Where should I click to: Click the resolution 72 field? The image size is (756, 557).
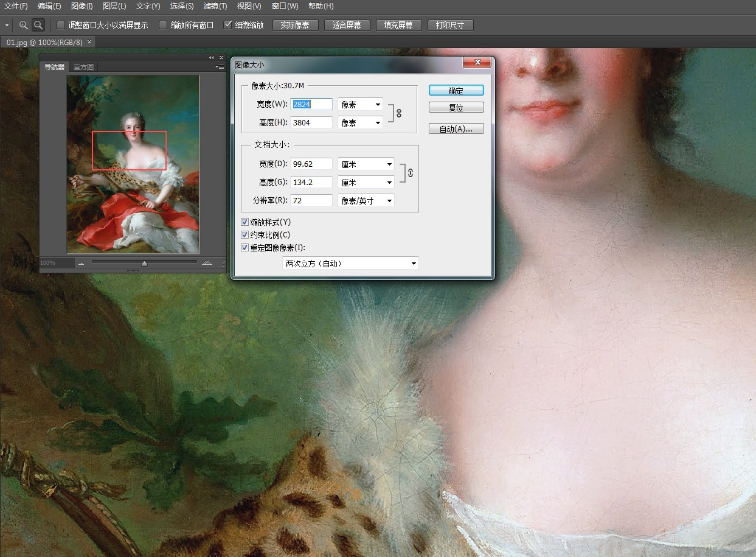[311, 201]
